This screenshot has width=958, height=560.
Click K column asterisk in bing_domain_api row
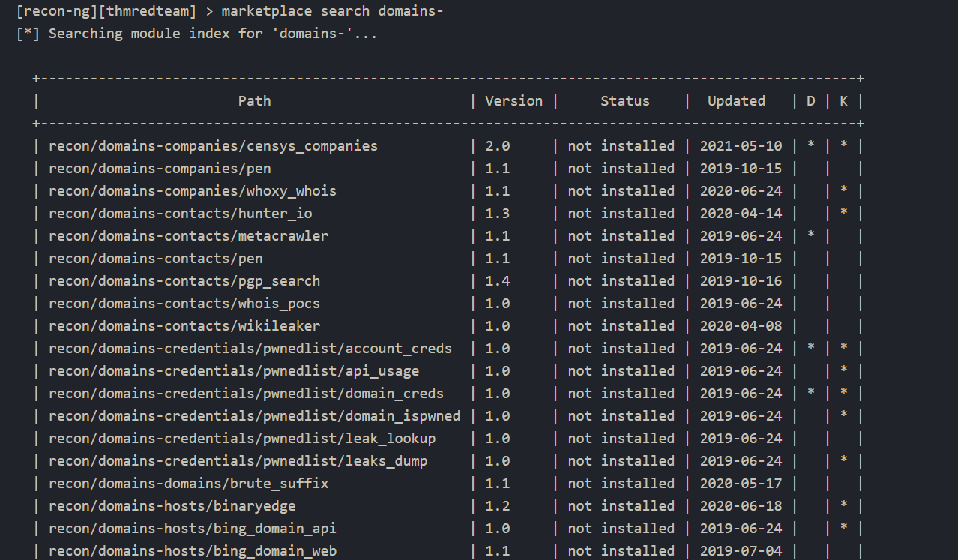(x=843, y=528)
